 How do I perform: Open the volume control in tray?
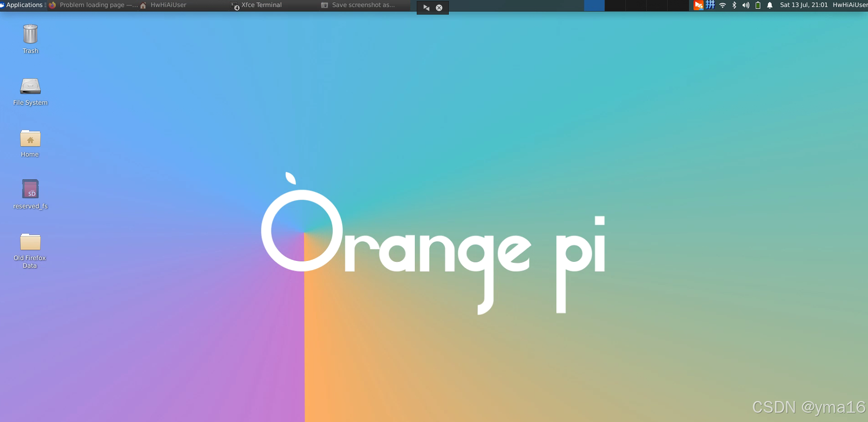[746, 5]
